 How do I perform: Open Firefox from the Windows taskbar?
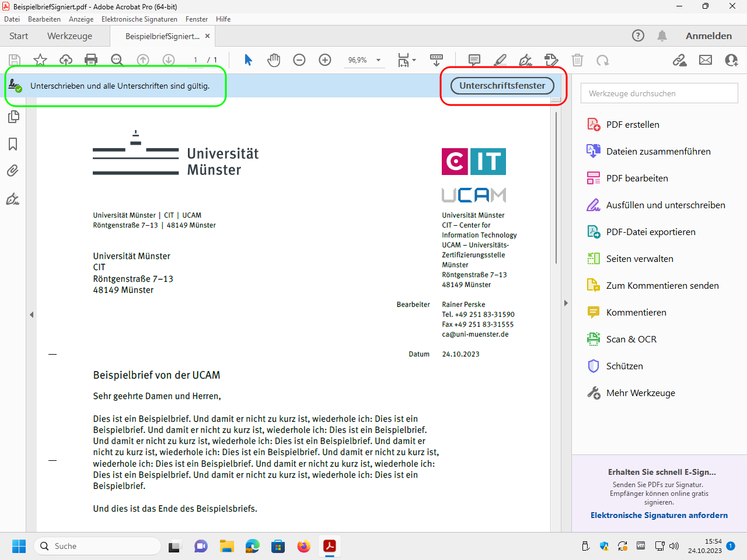click(x=303, y=546)
